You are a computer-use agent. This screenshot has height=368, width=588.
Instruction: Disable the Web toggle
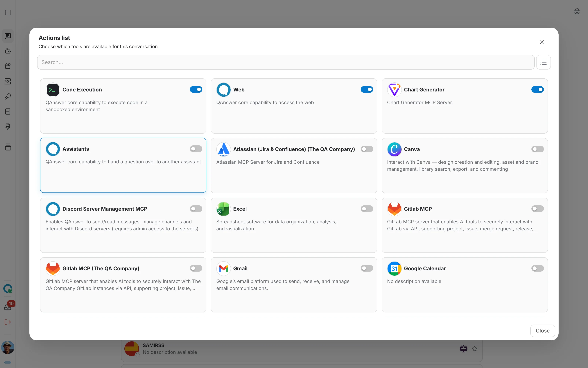coord(367,90)
